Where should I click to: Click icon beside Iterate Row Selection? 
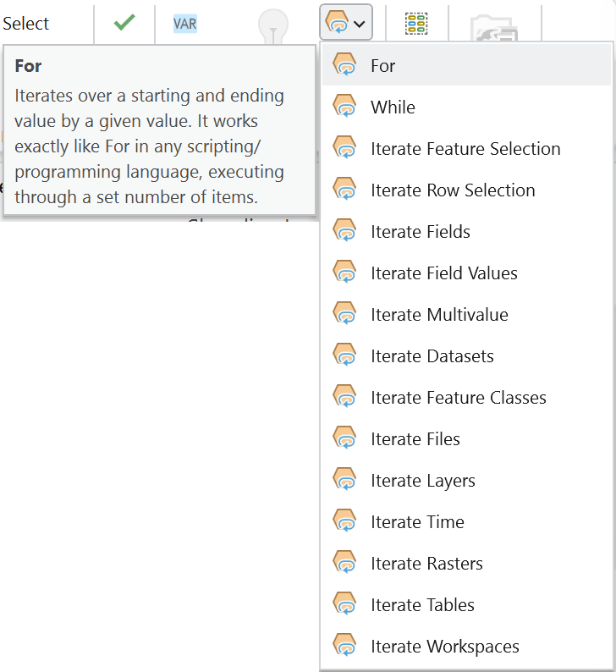[345, 189]
